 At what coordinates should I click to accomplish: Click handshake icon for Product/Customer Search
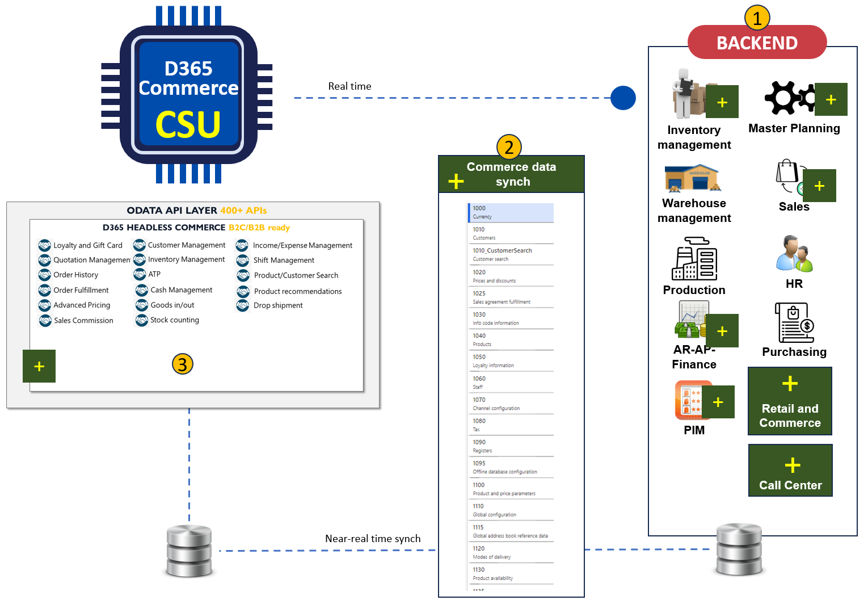click(243, 275)
